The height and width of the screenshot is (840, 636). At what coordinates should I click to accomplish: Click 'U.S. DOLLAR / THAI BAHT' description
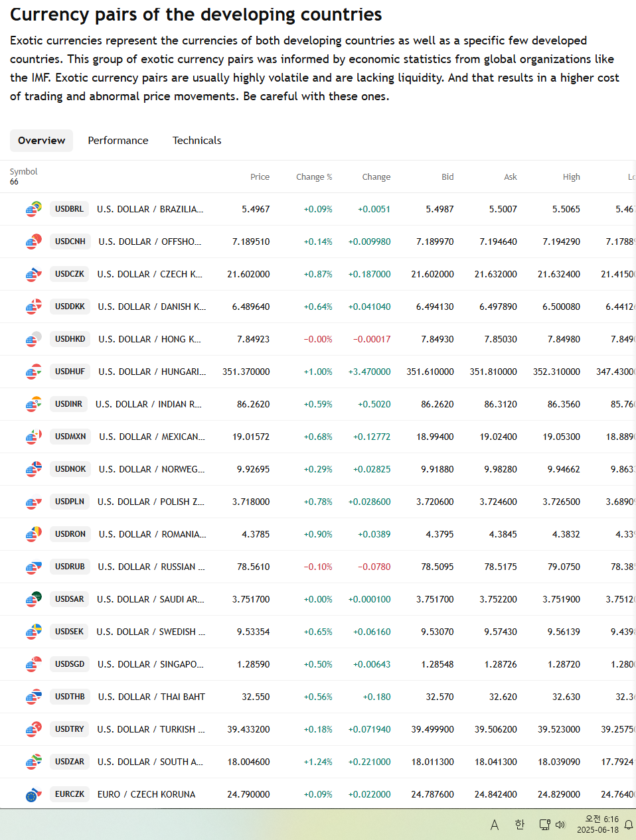click(151, 697)
